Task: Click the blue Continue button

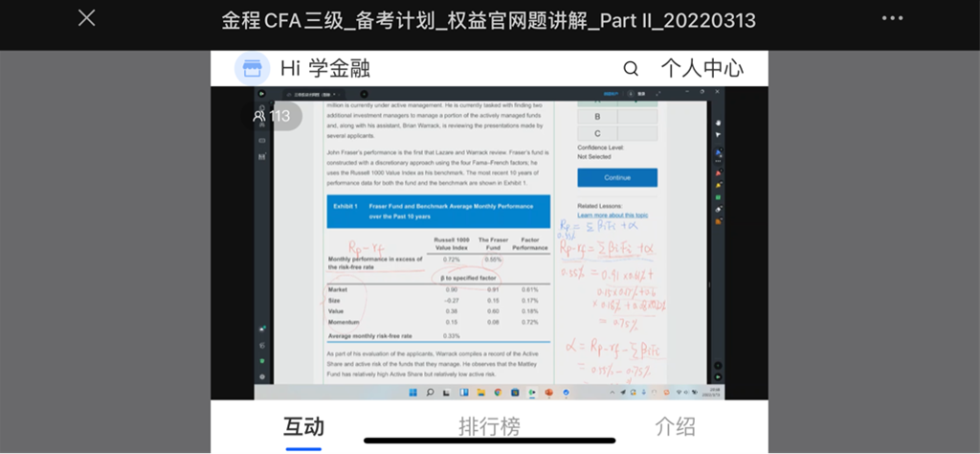Action: (x=617, y=177)
